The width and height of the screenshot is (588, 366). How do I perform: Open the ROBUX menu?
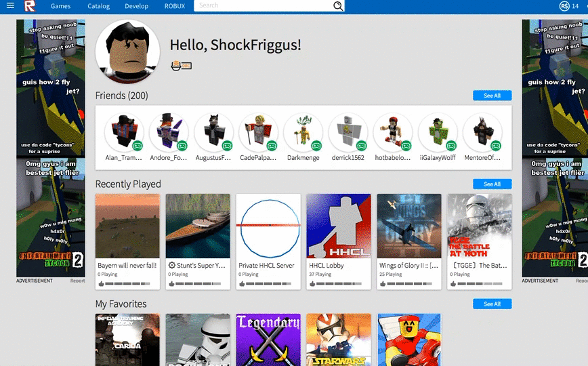tap(175, 6)
